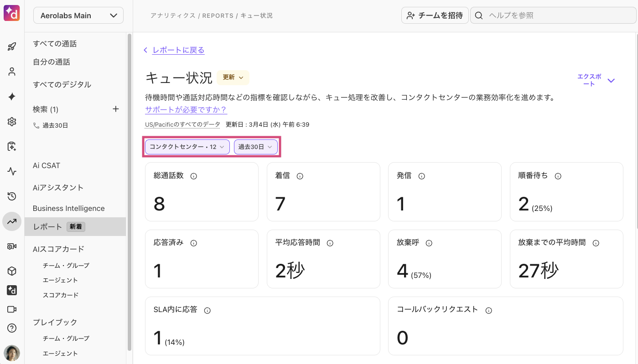
Task: Expand the 過去30日 date range dropdown
Action: 256,147
